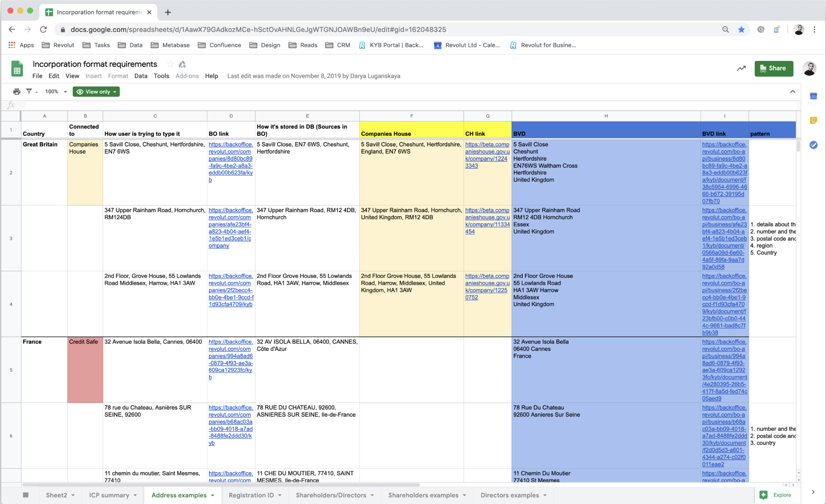Open the activity dashboard trend icon
Image resolution: width=826 pixels, height=504 pixels.
tap(741, 68)
